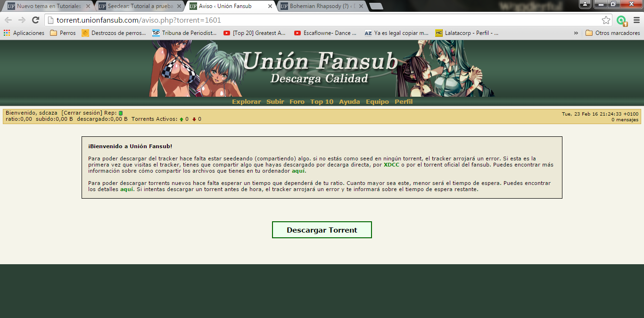Click the green upload arrow in Torrents Activos
The width and height of the screenshot is (644, 318).
pos(182,119)
